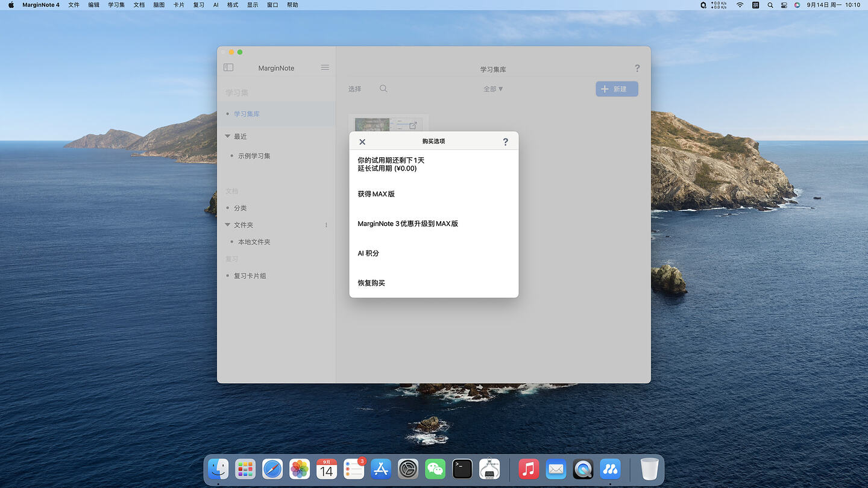Open System Information from the Dock

(x=489, y=468)
